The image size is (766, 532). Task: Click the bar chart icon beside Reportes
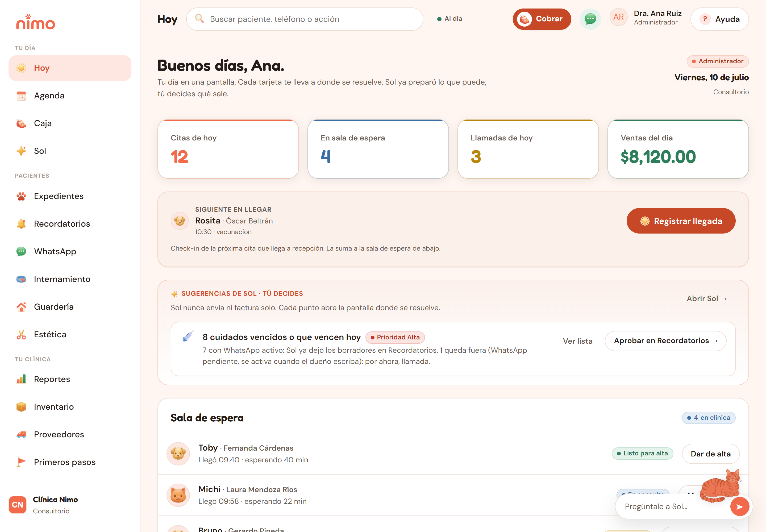tap(21, 379)
